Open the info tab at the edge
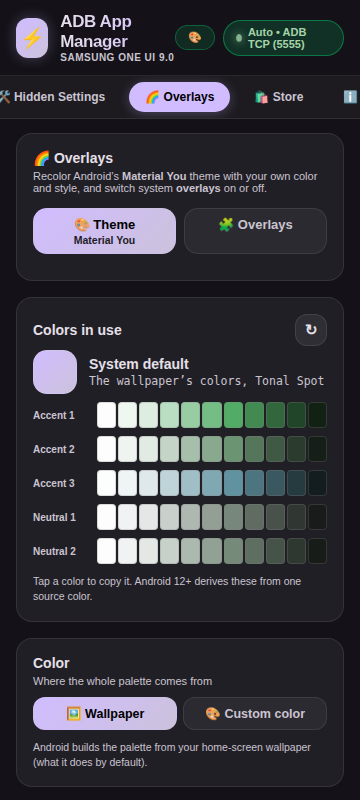The width and height of the screenshot is (360, 800). point(351,97)
